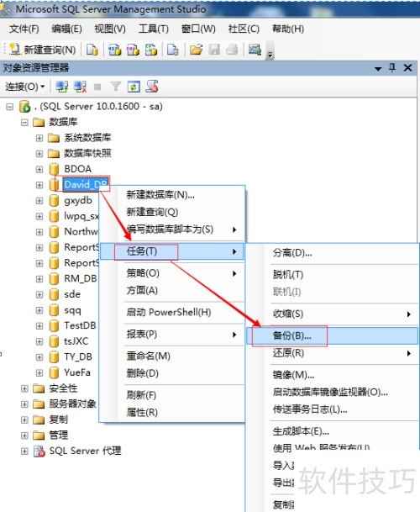The image size is (420, 512).
Task: Open the 帮助(H) menu
Action: (288, 29)
